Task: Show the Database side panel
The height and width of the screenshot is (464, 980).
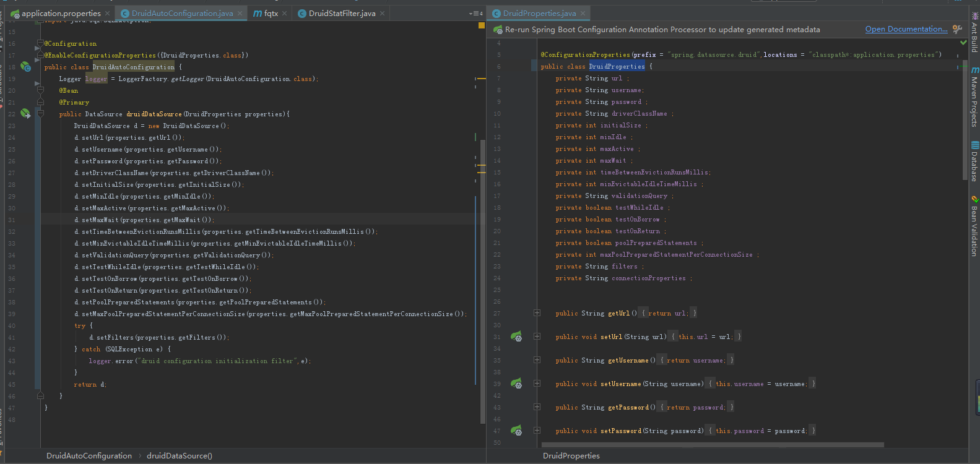Action: pyautogui.click(x=974, y=162)
